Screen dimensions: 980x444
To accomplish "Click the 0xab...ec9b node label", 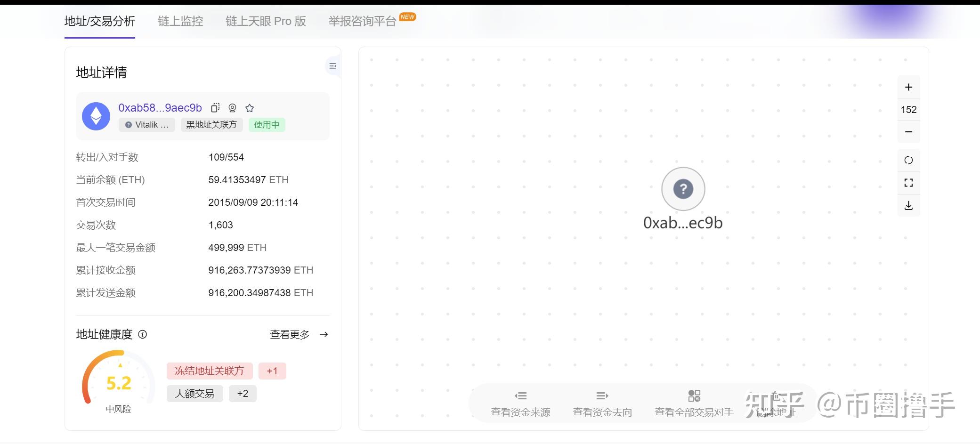I will tap(683, 223).
